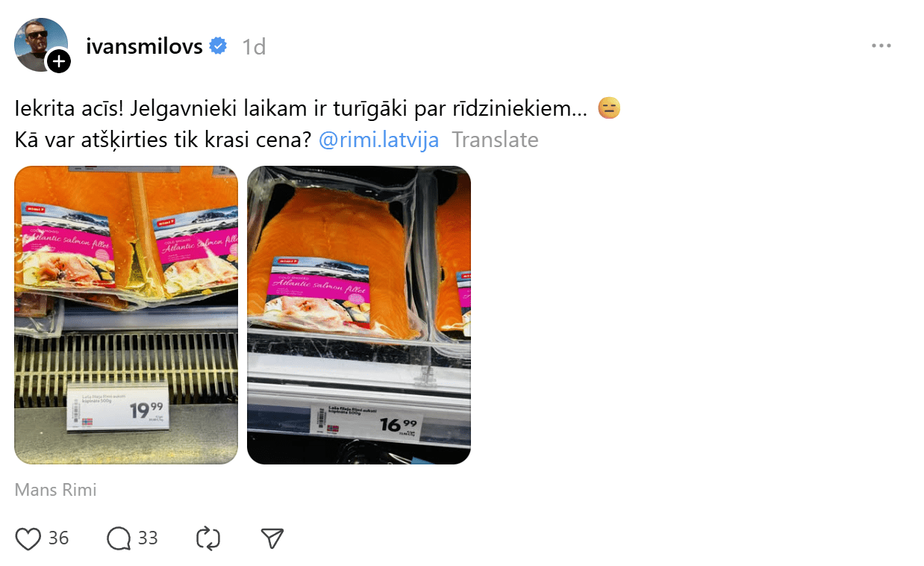Open replies via the comment bubble icon
Viewport: 924px width, 566px height.
click(x=119, y=538)
